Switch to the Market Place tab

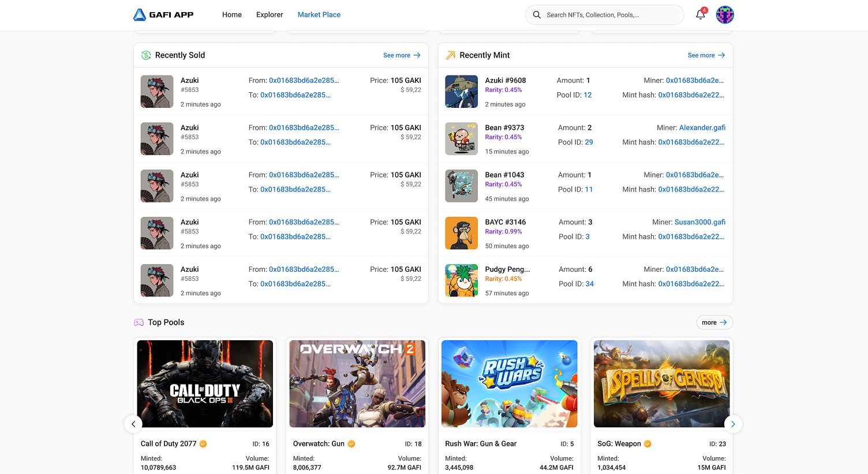[x=319, y=15]
